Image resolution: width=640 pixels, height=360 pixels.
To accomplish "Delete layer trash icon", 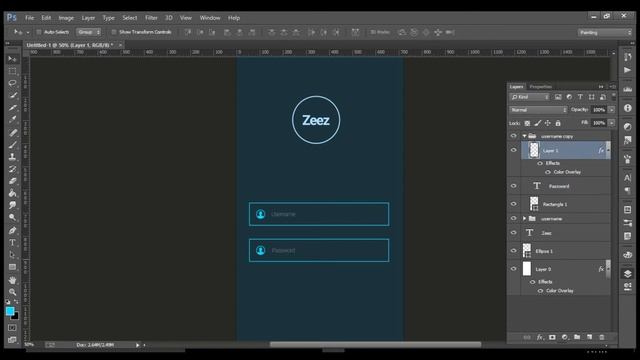I will point(602,337).
